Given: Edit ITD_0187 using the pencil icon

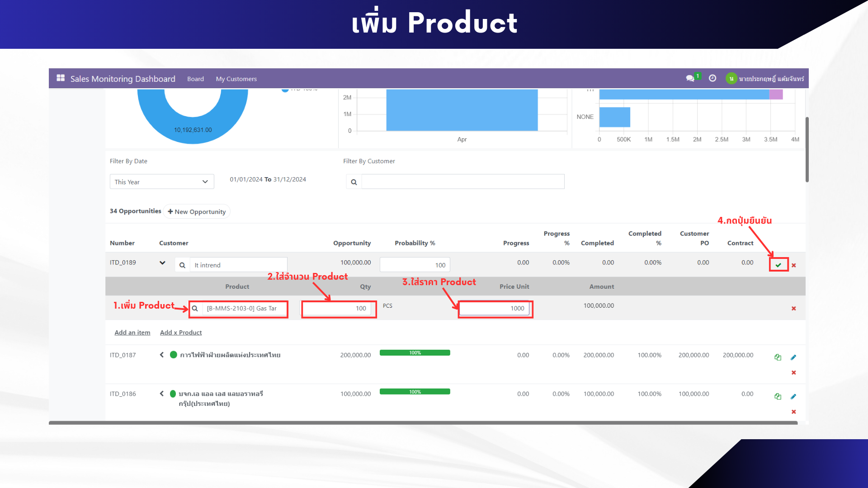Looking at the screenshot, I should (x=793, y=357).
